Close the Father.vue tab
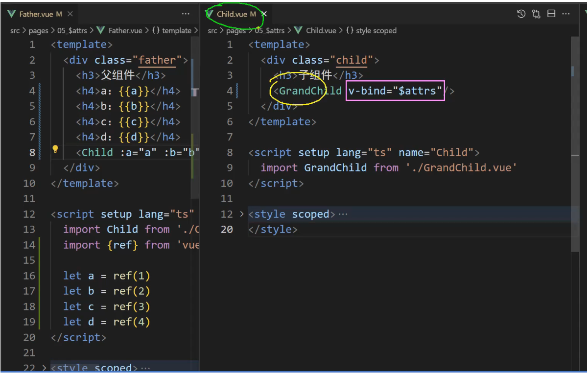Screen dimensions: 588x374 coord(71,14)
